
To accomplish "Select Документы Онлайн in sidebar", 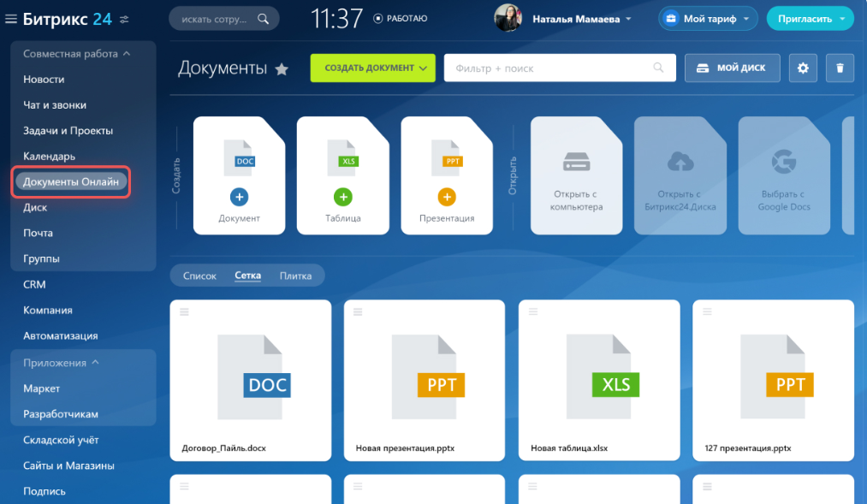I will (x=71, y=181).
